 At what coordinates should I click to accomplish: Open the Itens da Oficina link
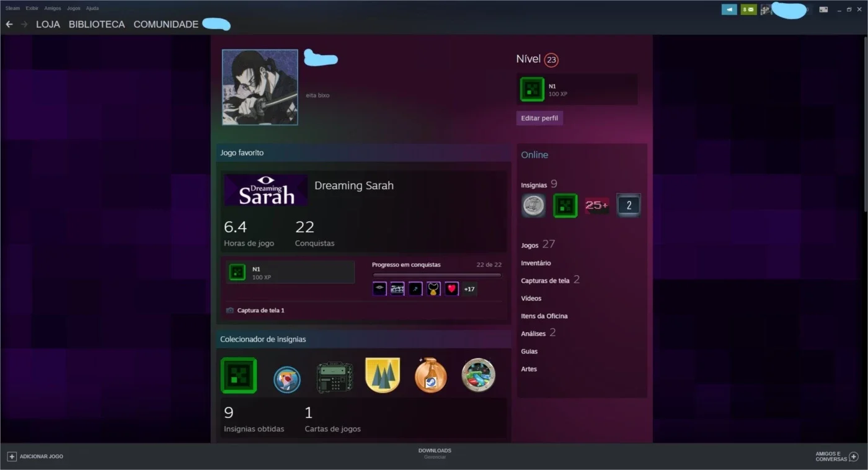pyautogui.click(x=544, y=316)
